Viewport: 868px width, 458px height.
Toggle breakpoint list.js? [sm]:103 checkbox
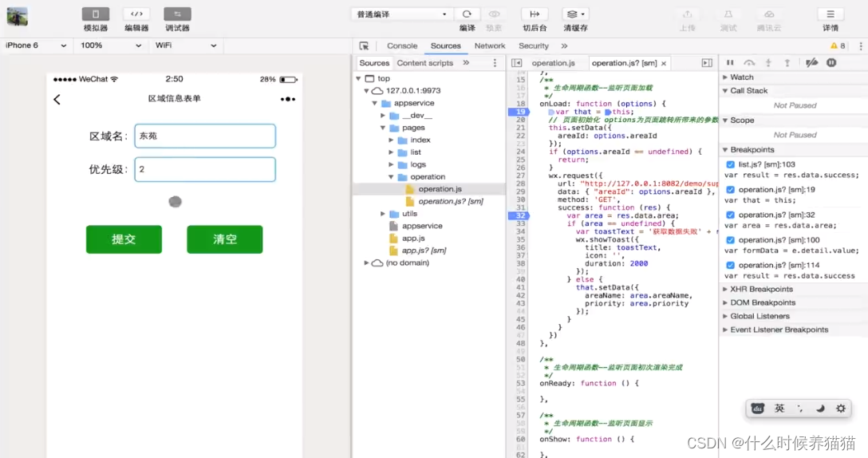pyautogui.click(x=730, y=164)
